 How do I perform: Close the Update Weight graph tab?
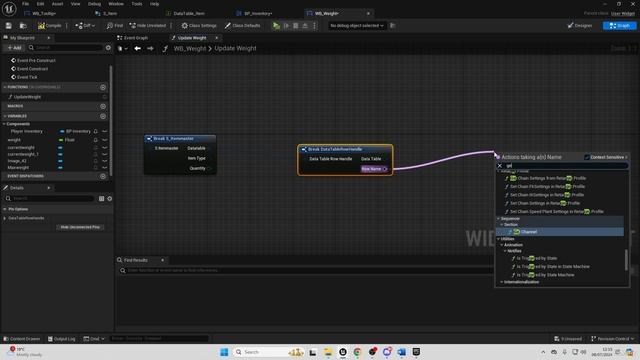coord(217,38)
